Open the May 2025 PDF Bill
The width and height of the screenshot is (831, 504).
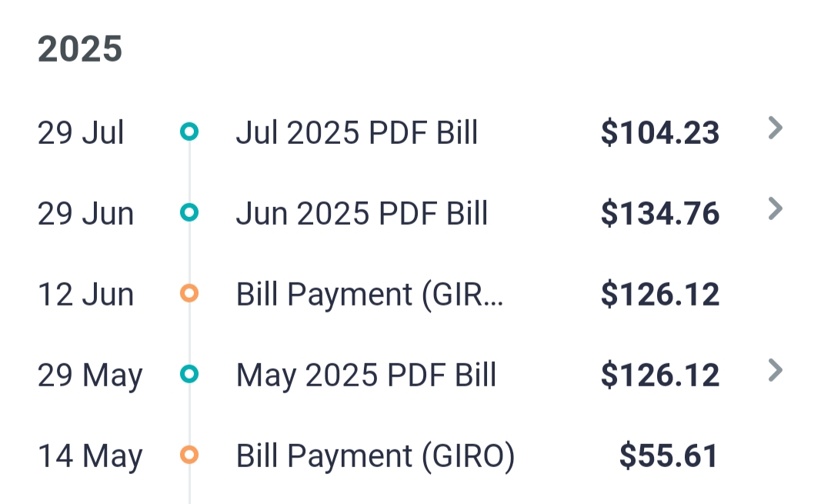pyautogui.click(x=366, y=375)
